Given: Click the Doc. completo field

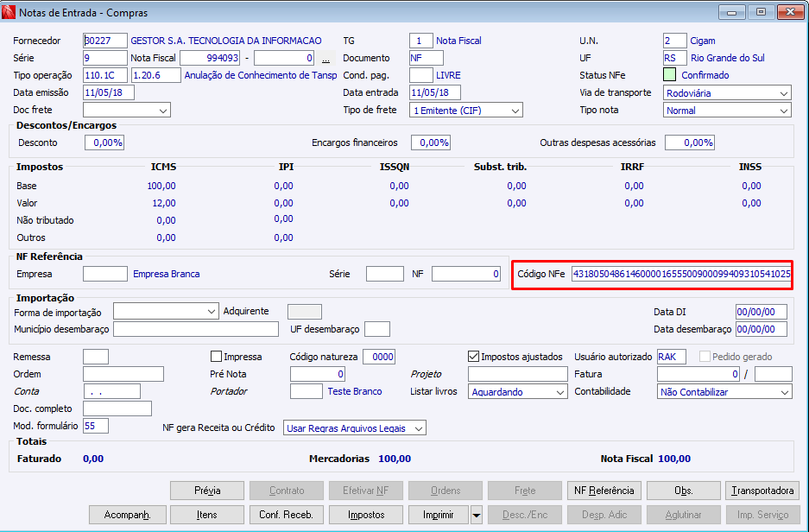Looking at the screenshot, I should click(117, 408).
